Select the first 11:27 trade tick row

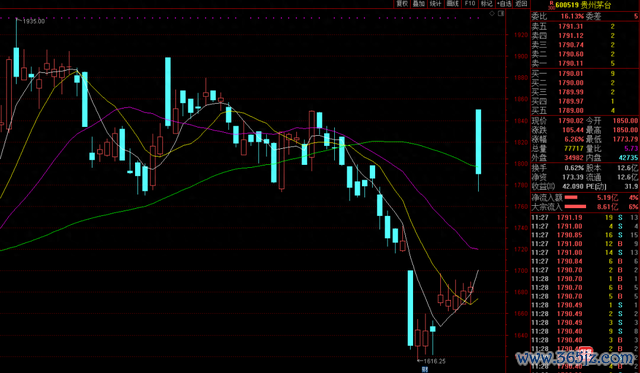tap(585, 218)
